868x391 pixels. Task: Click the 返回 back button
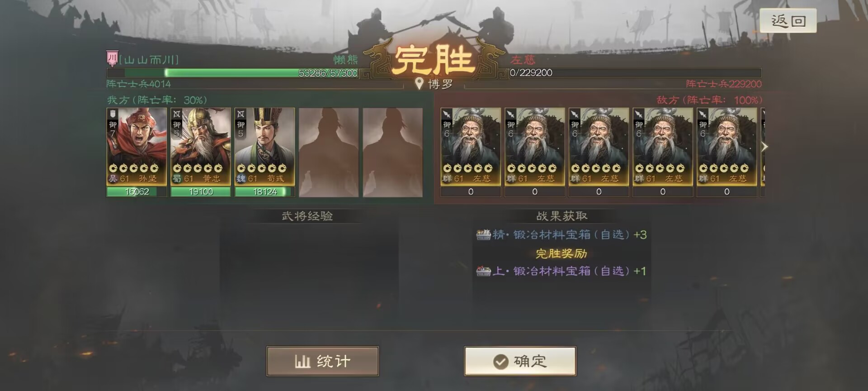pos(788,21)
